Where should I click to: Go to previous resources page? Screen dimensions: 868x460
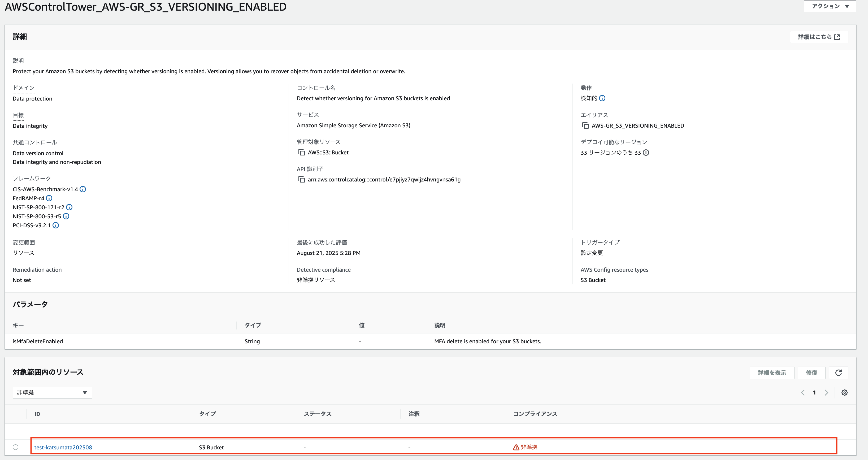tap(803, 392)
